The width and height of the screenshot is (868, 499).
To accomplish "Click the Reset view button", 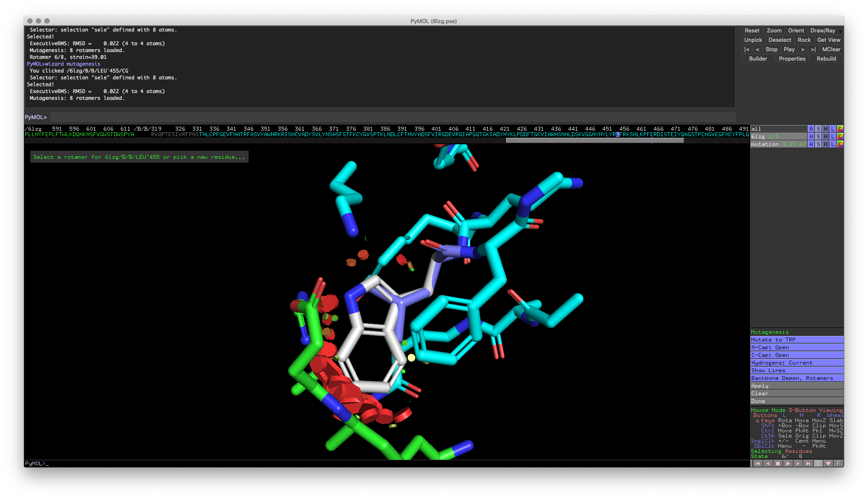I will pyautogui.click(x=752, y=31).
